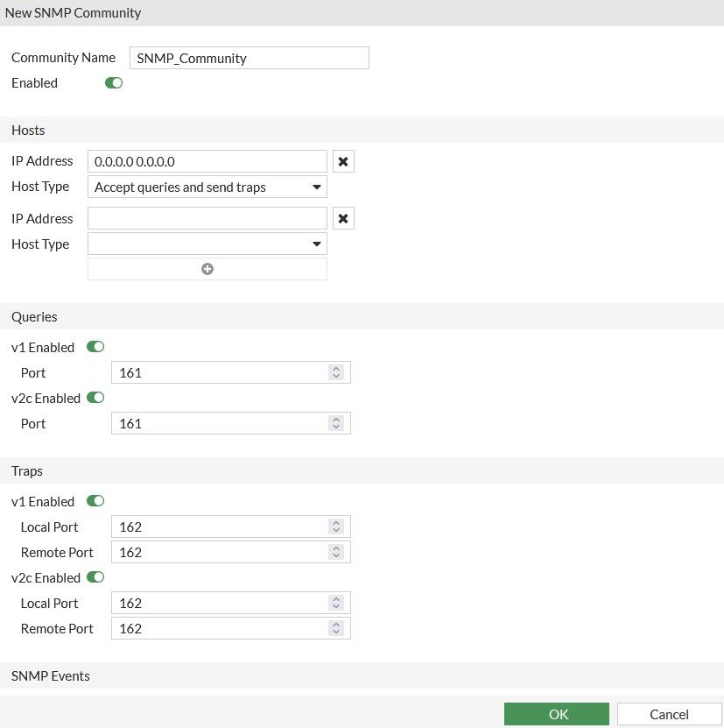Disable Queries v2c Enabled switch
724x728 pixels.
[95, 398]
